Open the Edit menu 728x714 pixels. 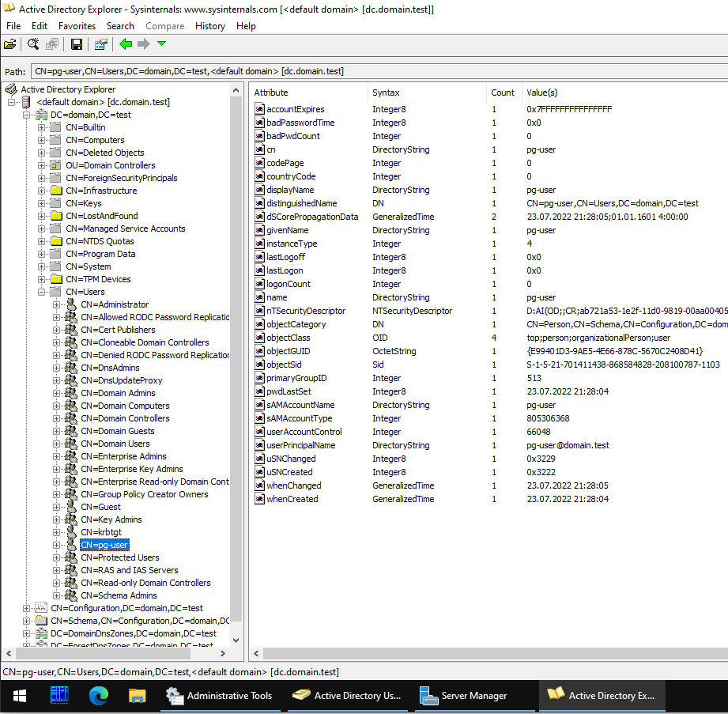coord(40,26)
